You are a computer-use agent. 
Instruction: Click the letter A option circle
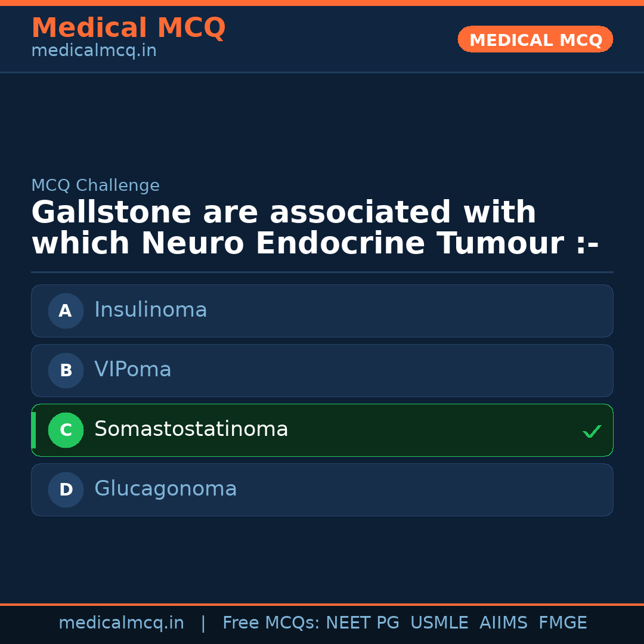pyautogui.click(x=66, y=311)
